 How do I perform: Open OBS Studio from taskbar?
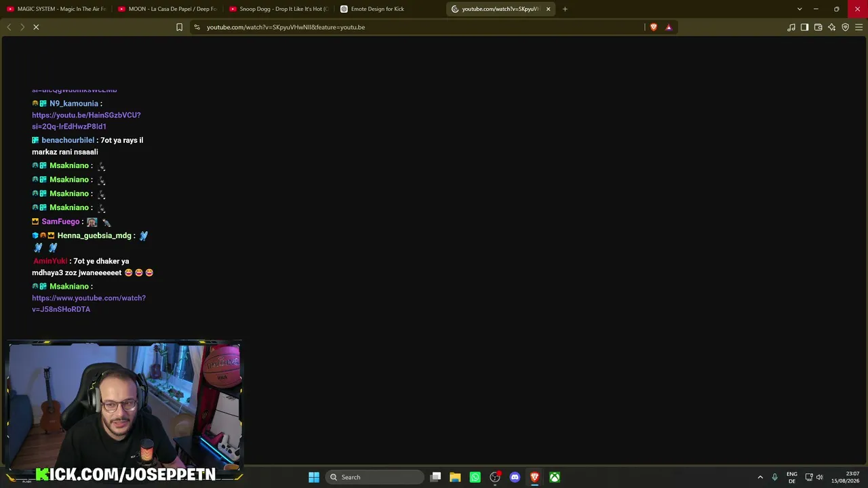495,477
